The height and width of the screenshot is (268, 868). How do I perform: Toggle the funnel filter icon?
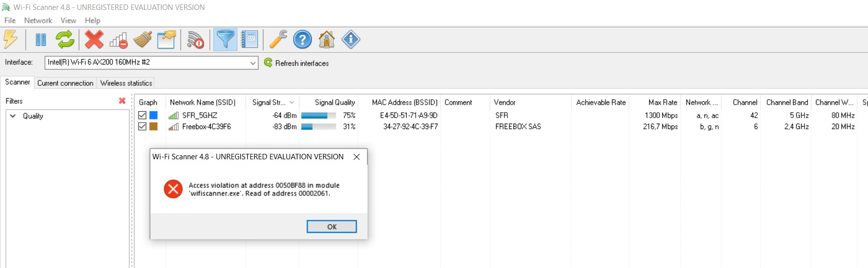coord(225,39)
